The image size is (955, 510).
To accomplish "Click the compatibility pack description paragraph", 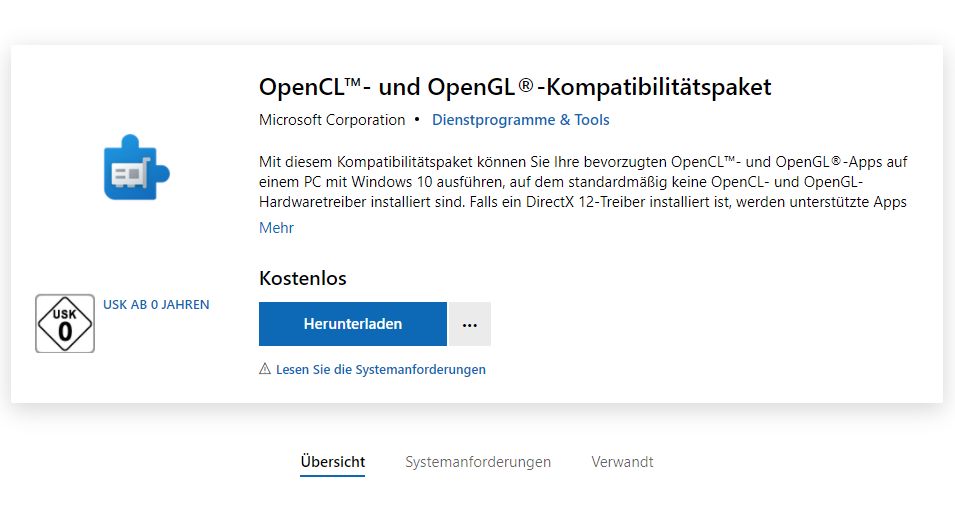I will click(583, 182).
